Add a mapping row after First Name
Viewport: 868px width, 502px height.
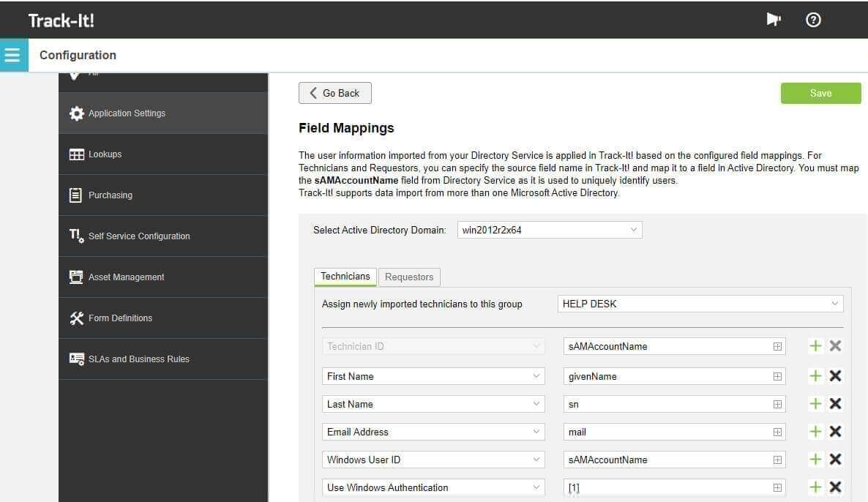click(x=815, y=376)
